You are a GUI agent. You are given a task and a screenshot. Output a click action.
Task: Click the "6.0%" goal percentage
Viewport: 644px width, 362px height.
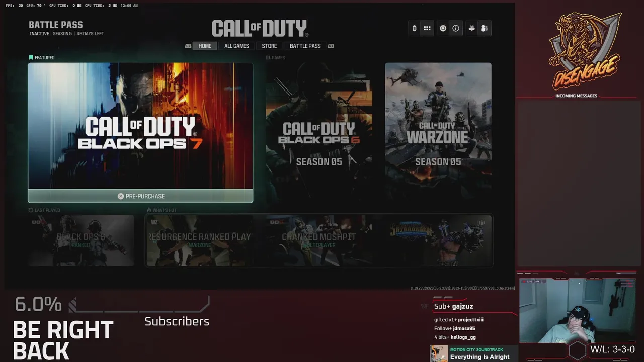click(38, 304)
